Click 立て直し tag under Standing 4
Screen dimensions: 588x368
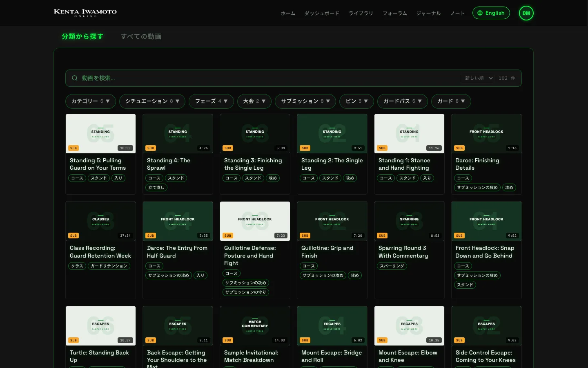(x=156, y=188)
